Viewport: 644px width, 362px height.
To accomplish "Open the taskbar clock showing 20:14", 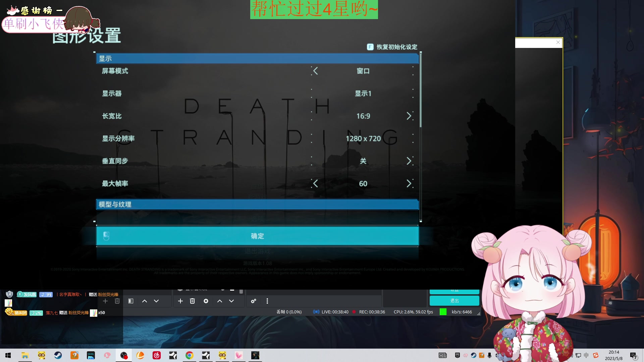I will coord(614,355).
